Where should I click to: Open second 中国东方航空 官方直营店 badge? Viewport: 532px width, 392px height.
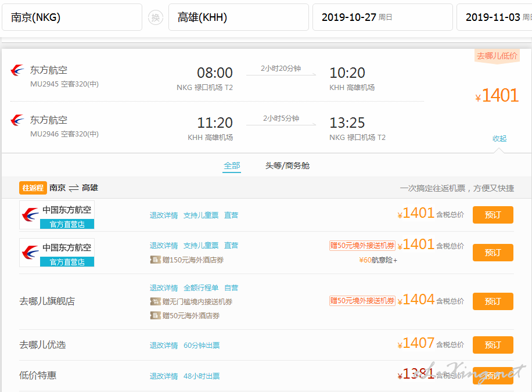(57, 253)
